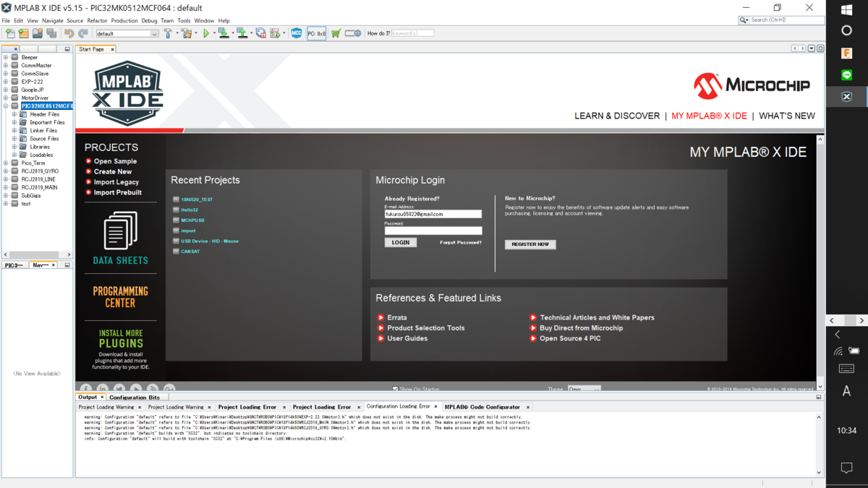Click the Data Sheets documents icon

(x=120, y=231)
